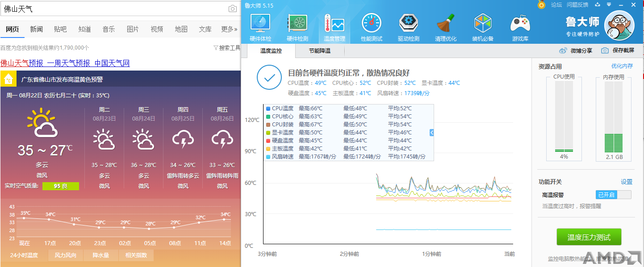Toggle the 显卡温度 legend color box

point(268,133)
